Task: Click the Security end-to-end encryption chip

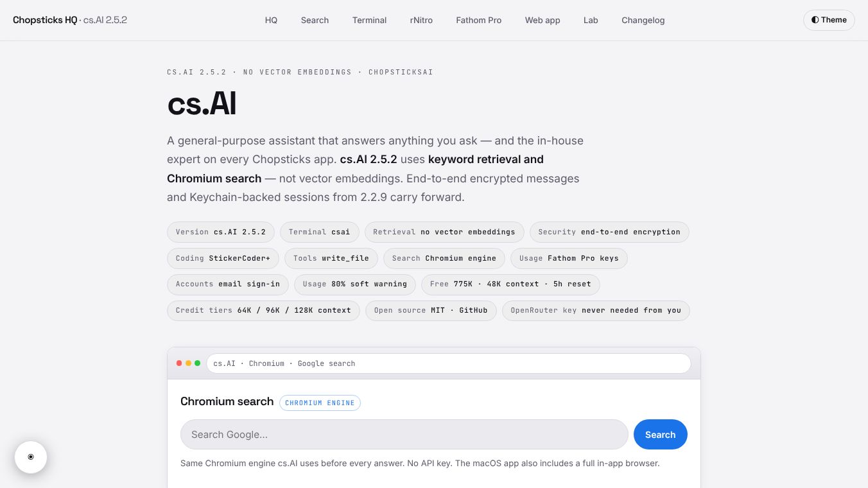Action: coord(609,232)
